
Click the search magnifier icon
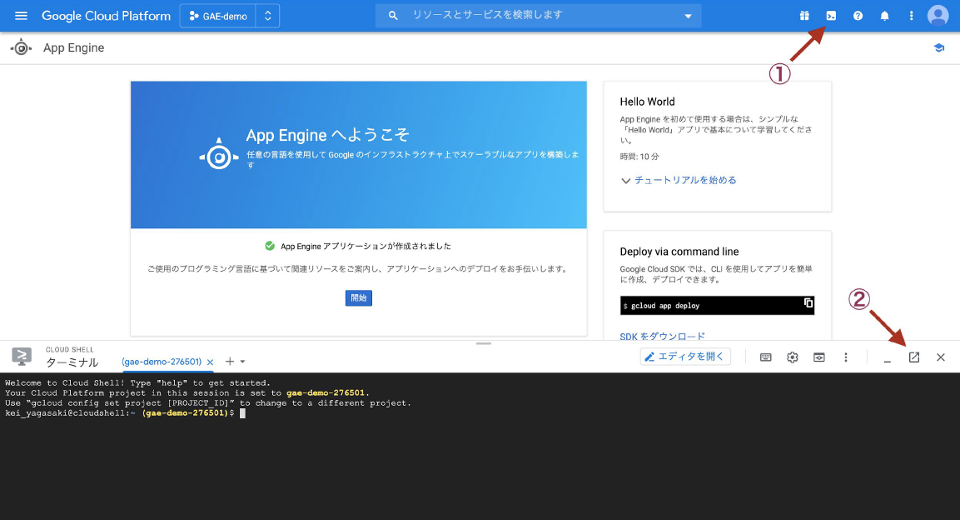coord(393,15)
